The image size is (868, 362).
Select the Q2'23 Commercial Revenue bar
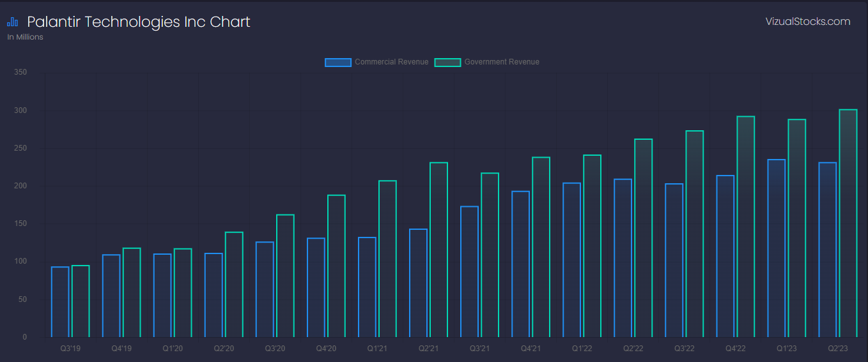[x=827, y=250]
